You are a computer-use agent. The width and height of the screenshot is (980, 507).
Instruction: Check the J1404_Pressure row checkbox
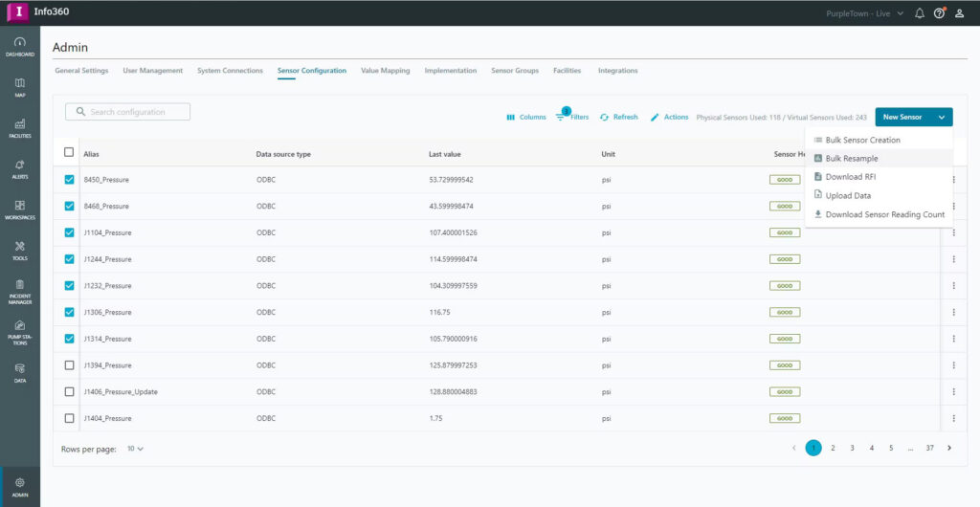pos(69,418)
